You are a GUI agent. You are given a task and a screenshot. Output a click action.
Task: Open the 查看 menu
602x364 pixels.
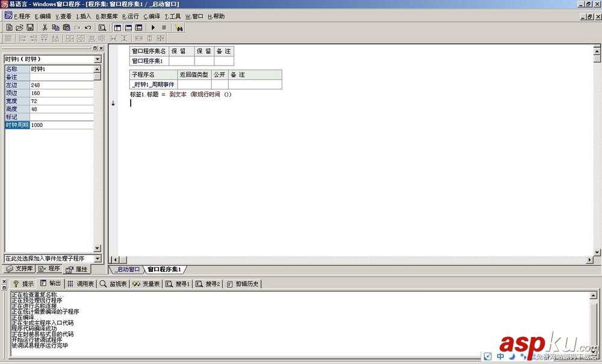click(x=63, y=16)
